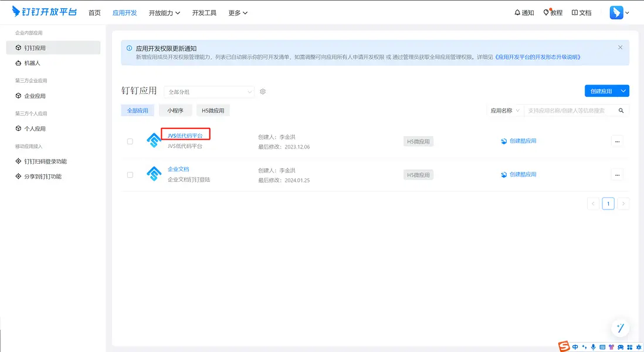The height and width of the screenshot is (352, 644).
Task: Check the 企业文档 row checkbox
Action: pos(130,174)
